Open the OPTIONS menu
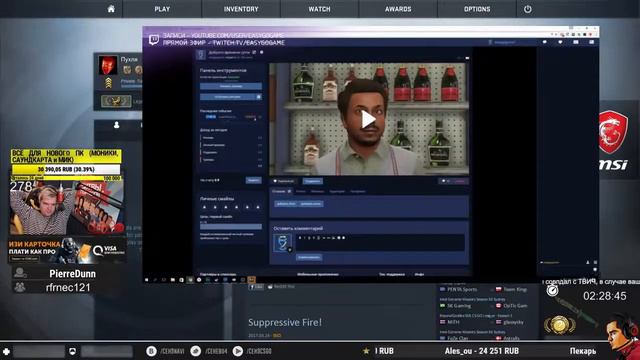Screen dimensions: 640x360 click(x=477, y=9)
